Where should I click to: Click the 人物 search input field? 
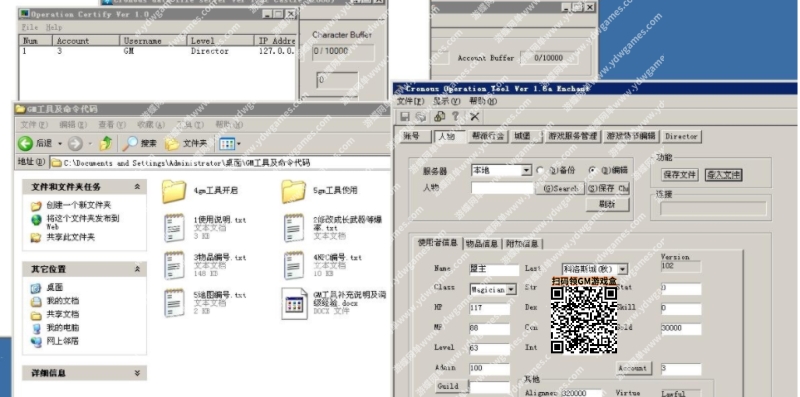point(502,188)
